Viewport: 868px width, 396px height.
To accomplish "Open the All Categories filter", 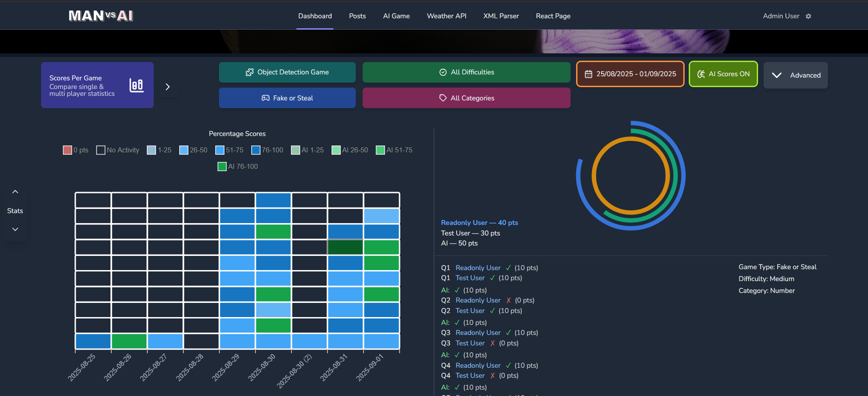I will 466,98.
